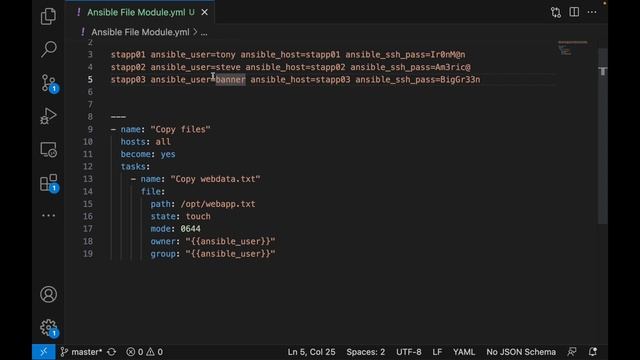Click No JSON Schema status entry
The image size is (640, 360).
[521, 352]
